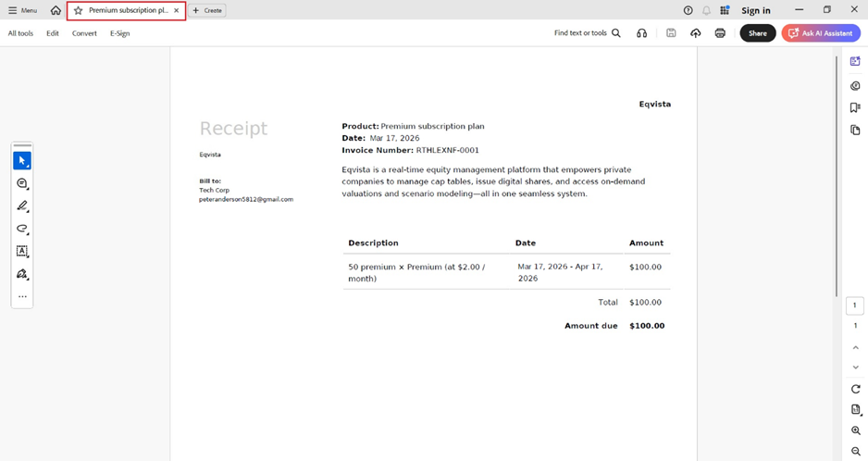This screenshot has height=461, width=868.
Task: Minimize the Acrobat window
Action: click(x=800, y=10)
